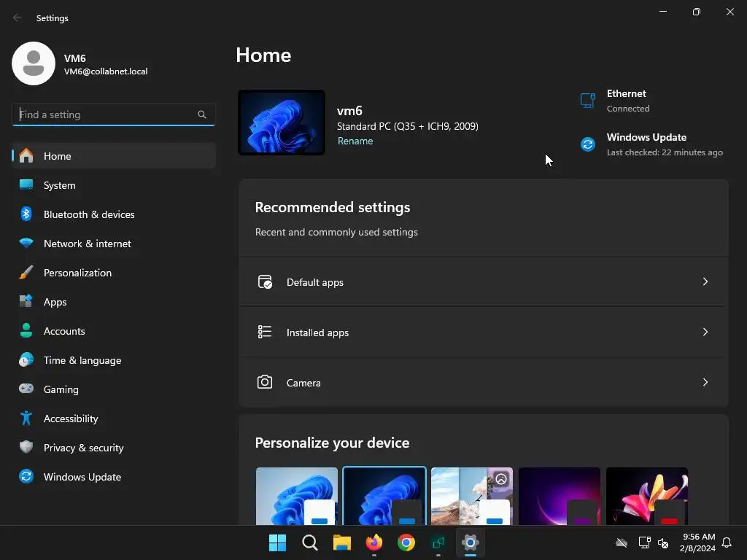Open Bluetooth & devices page
This screenshot has height=560, width=747.
(x=114, y=214)
